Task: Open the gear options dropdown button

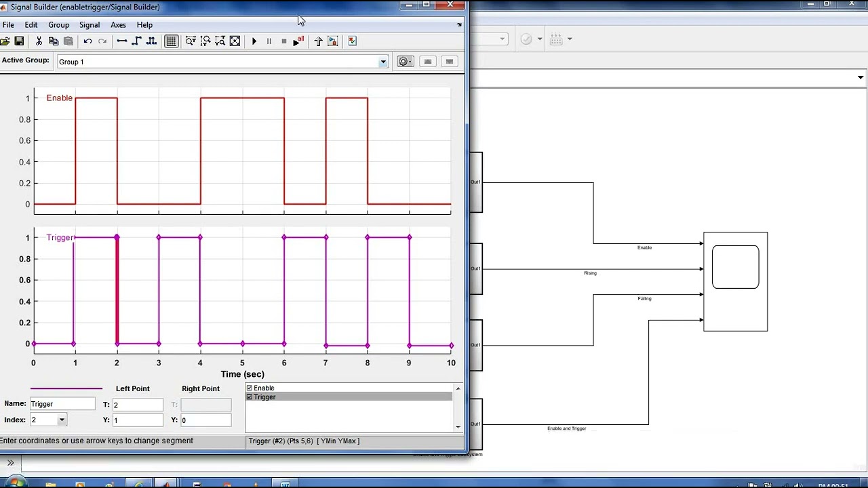Action: coord(405,62)
